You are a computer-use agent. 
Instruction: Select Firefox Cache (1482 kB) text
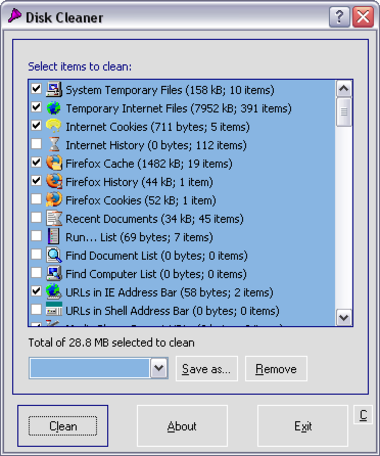[x=149, y=164]
